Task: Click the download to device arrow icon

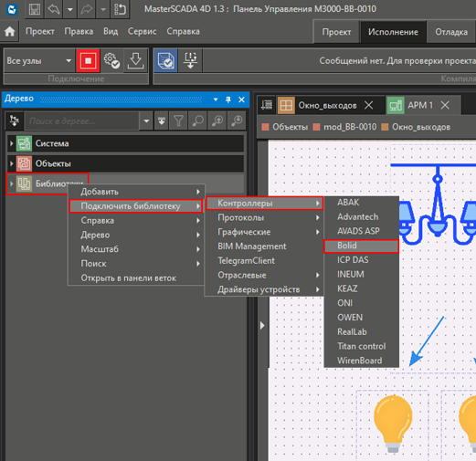Action: pos(135,60)
